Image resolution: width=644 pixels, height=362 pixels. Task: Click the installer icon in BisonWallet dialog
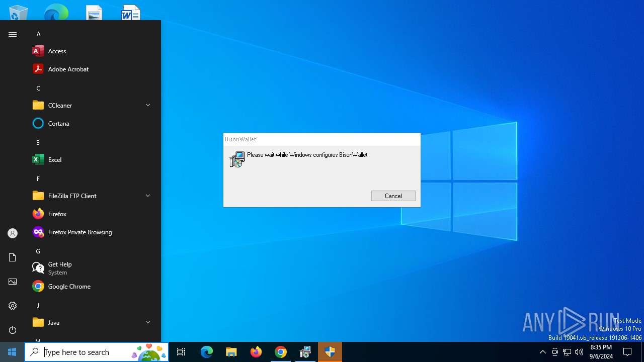click(237, 159)
